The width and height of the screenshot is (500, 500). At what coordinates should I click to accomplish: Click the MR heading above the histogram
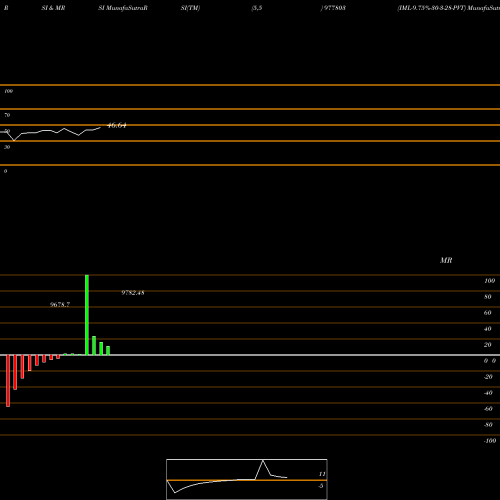(x=446, y=260)
